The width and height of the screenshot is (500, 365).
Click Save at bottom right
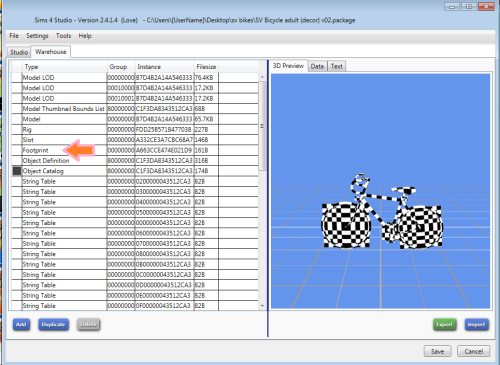[437, 351]
